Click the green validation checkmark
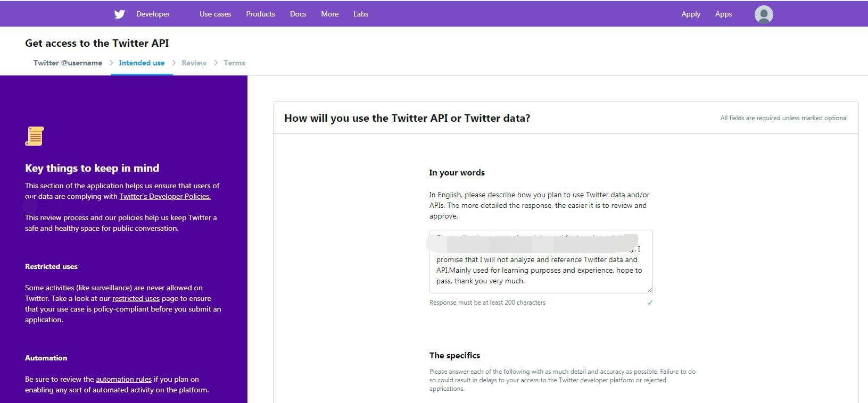Viewport: 868px width, 403px height. point(649,303)
